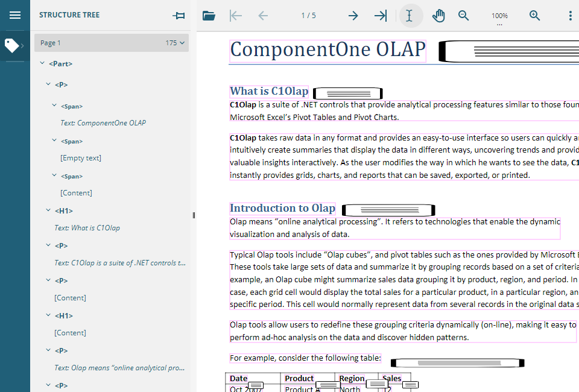Activate the hand pan tool
This screenshot has width=579, height=392.
pyautogui.click(x=438, y=16)
